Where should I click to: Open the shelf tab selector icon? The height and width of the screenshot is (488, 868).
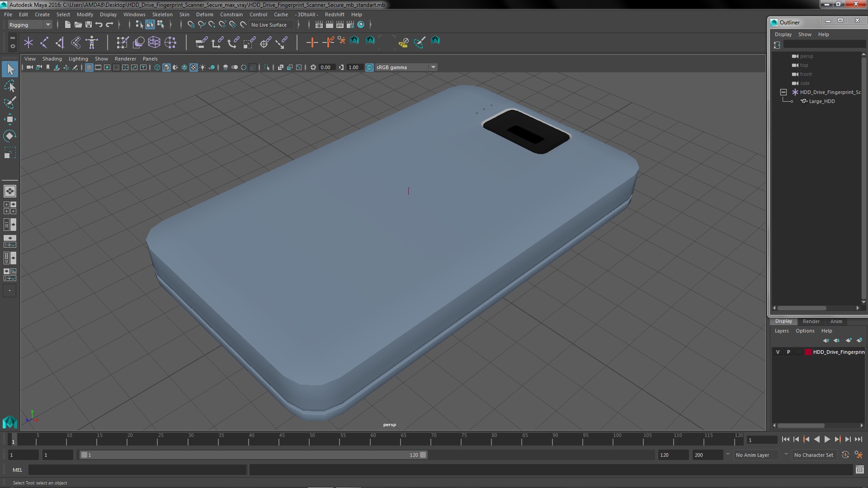pyautogui.click(x=13, y=38)
